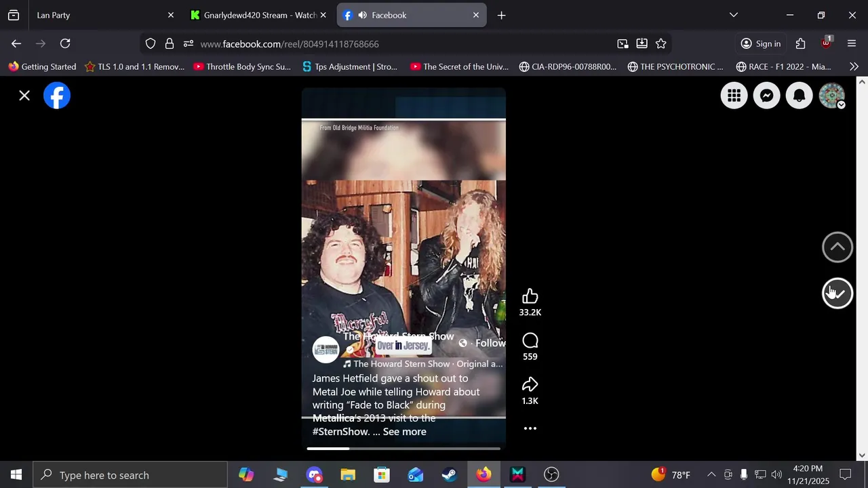Screen dimensions: 868x488
Task: Open the Facebook menu grid icon
Action: [734, 96]
